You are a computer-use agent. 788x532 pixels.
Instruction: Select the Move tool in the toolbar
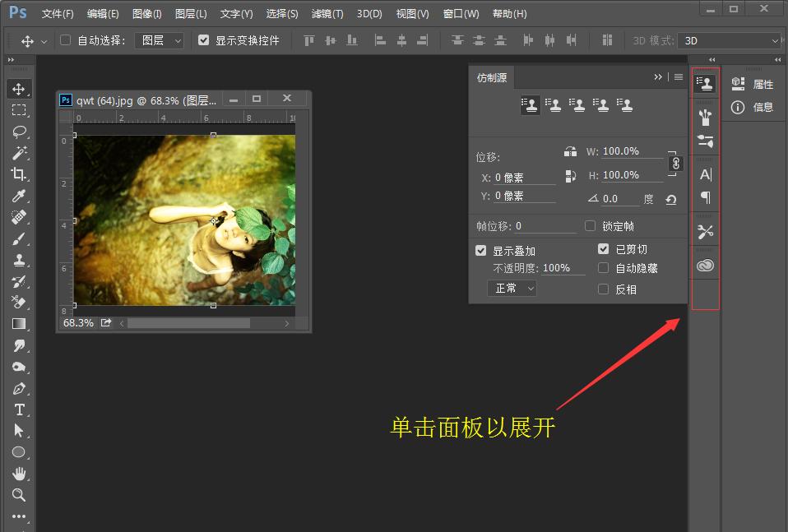pos(19,89)
